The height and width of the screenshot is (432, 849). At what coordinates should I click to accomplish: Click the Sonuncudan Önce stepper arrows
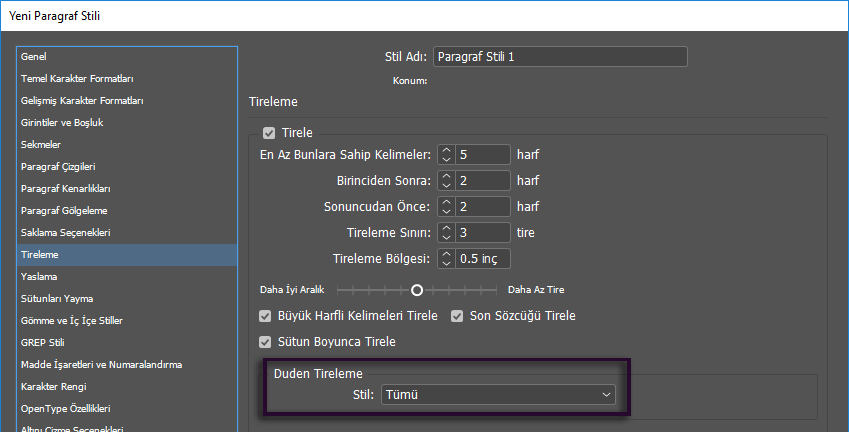click(446, 207)
